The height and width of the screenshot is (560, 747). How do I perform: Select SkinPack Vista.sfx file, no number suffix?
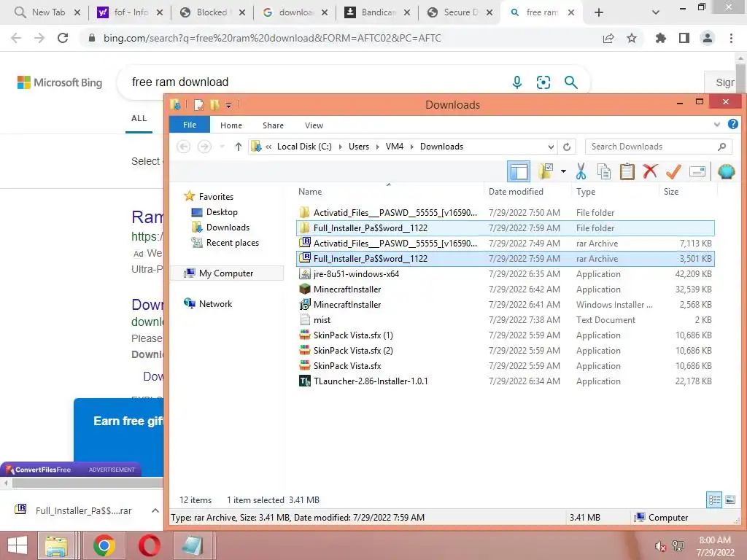click(x=505, y=366)
